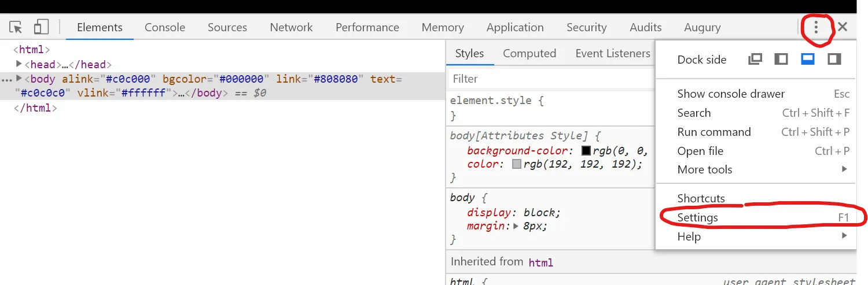Close the DevTools panel

tap(843, 27)
